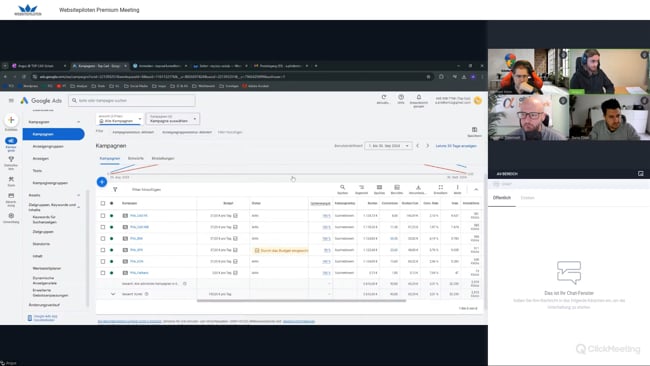The height and width of the screenshot is (366, 650).
Task: Click the Google Ads logo
Action: coord(41,100)
